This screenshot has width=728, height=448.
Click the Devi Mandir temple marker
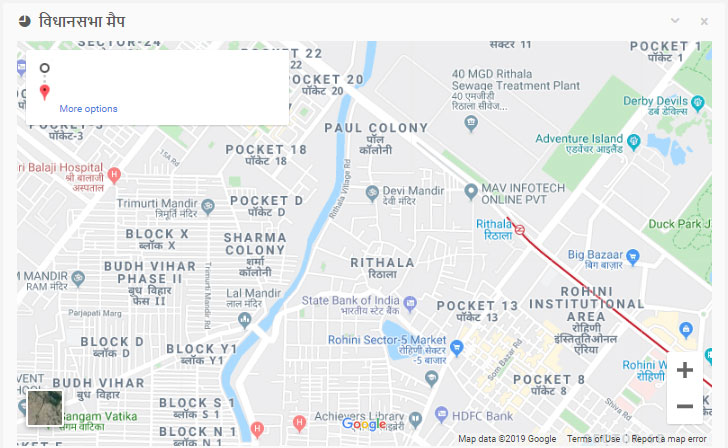coord(372,193)
